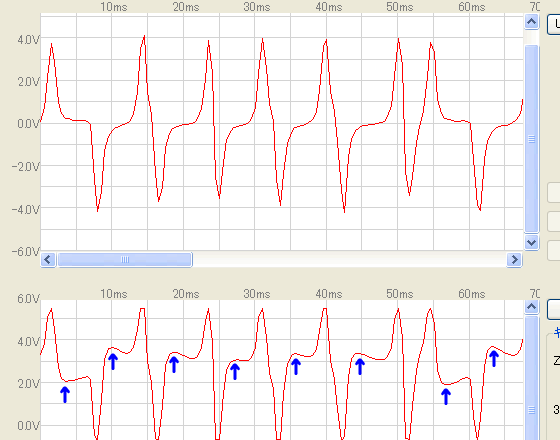Click the horizontal scrollbar's right arrow
The height and width of the screenshot is (440, 560).
click(514, 260)
